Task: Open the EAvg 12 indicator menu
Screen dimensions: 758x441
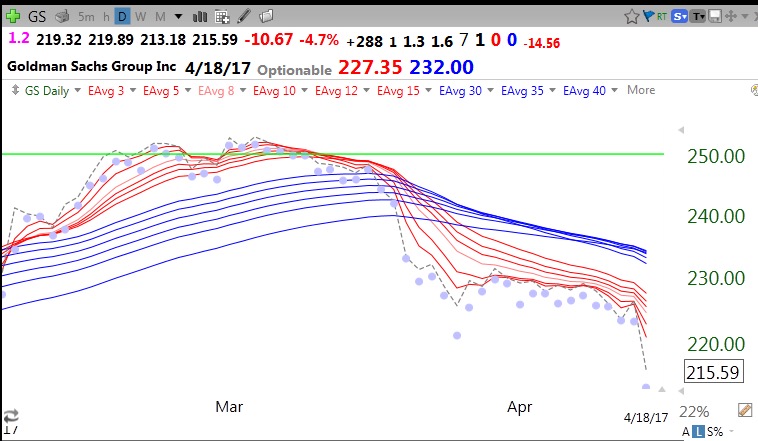Action: (366, 90)
